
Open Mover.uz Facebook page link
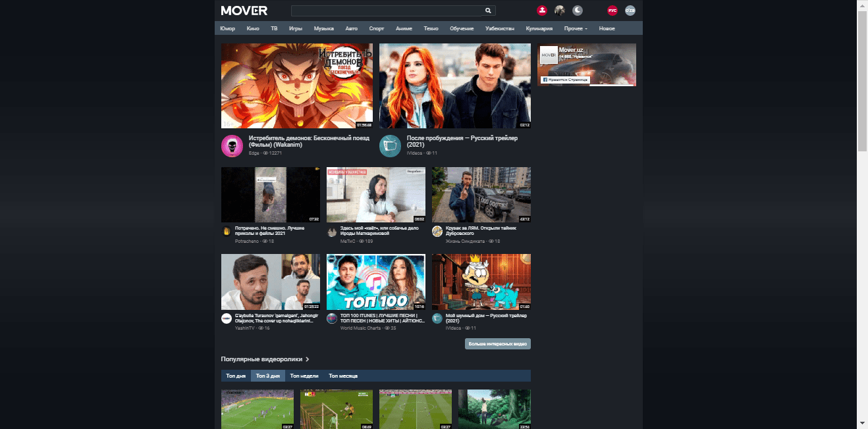[571, 49]
